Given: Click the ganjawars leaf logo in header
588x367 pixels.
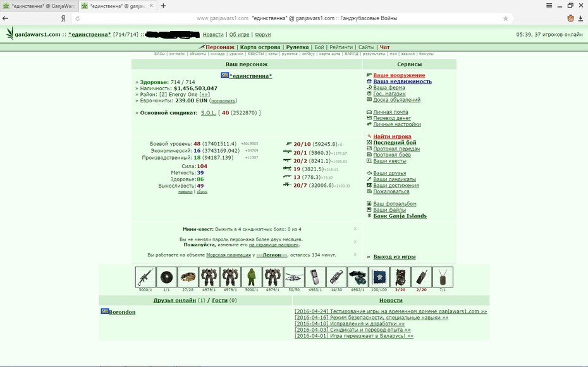Looking at the screenshot, I should click(9, 33).
